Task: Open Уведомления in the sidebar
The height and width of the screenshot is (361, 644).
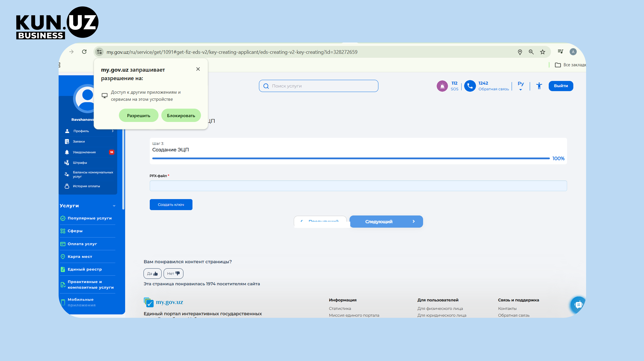Action: (84, 152)
